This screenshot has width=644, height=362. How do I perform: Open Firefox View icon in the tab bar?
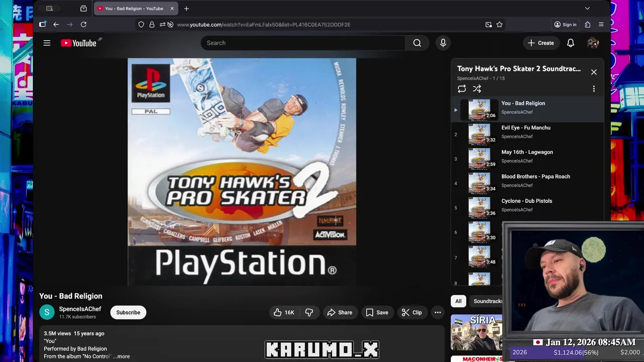point(84,9)
